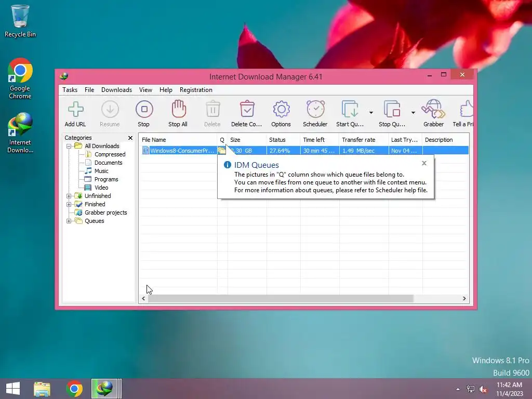Expand the Queues tree node
532x399 pixels.
coord(69,221)
